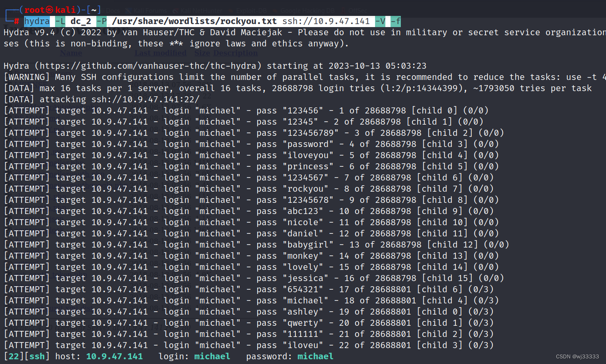Image resolution: width=606 pixels, height=364 pixels.
Task: Click the password "princess" in attempt 6
Action: (308, 166)
